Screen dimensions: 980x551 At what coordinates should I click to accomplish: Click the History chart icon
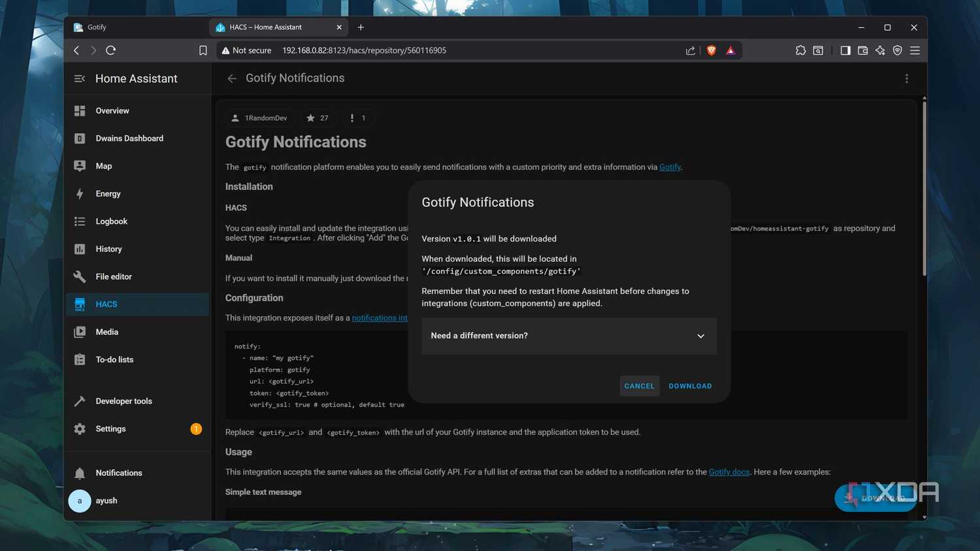(80, 249)
